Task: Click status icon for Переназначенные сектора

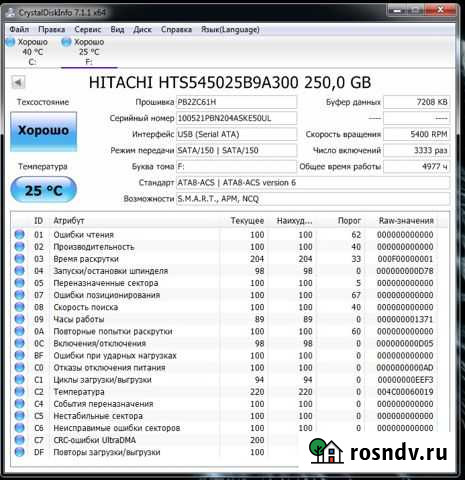Action: pos(20,283)
